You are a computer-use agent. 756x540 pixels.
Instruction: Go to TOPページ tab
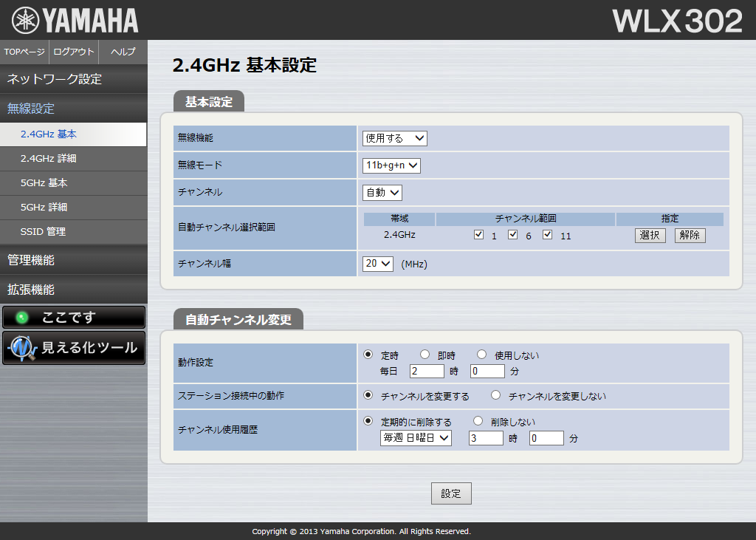tap(24, 52)
